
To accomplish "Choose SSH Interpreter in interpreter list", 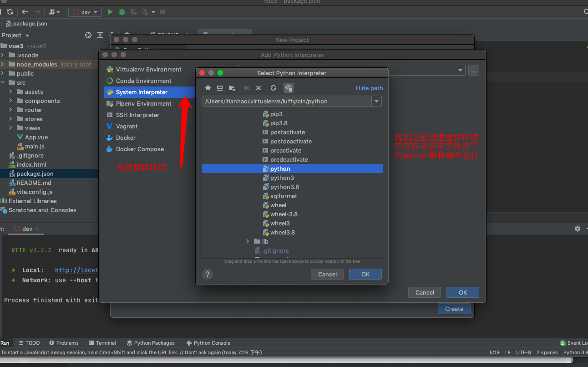I will tap(137, 115).
